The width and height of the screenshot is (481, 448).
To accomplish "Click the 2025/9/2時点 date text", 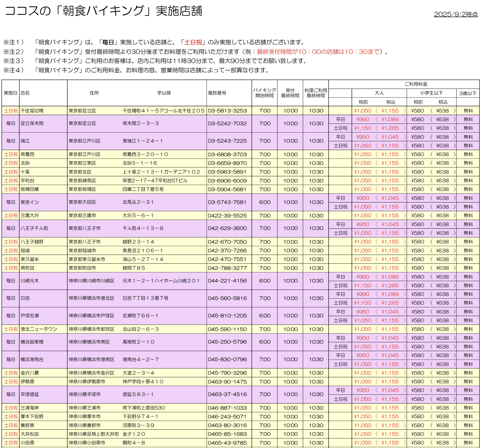I will [456, 14].
